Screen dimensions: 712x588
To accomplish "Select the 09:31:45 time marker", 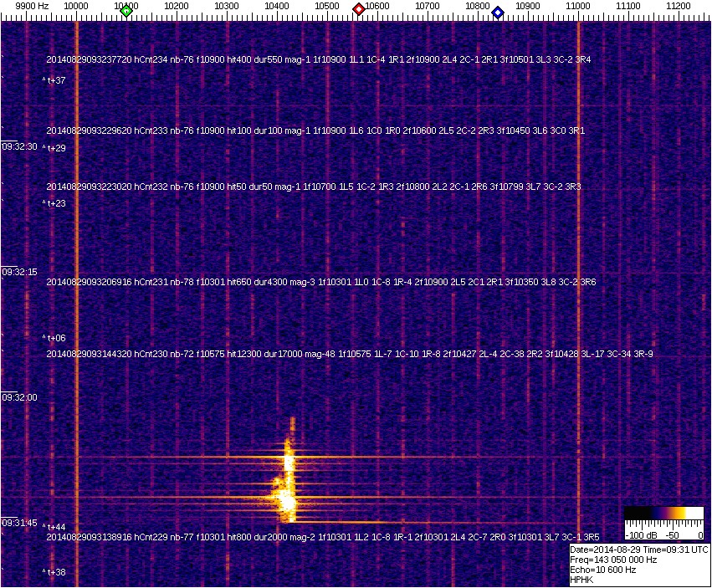I will (19, 523).
